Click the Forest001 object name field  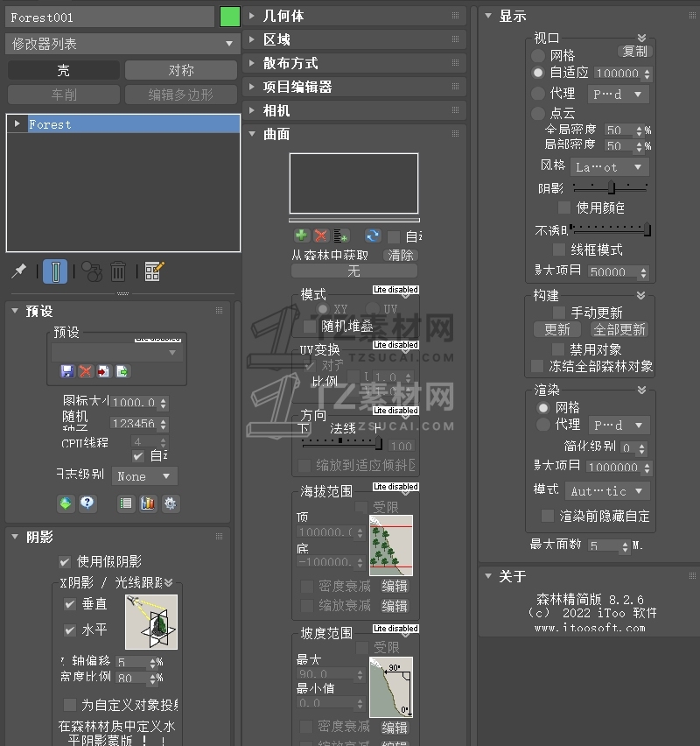tap(110, 18)
